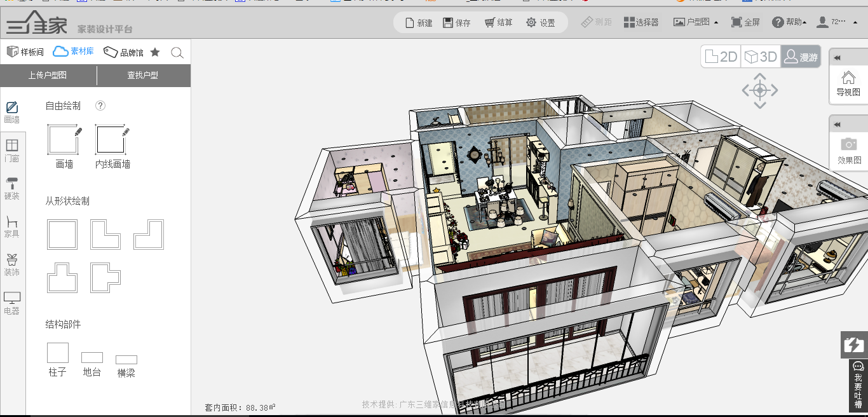
Task: Switch to 素材库 tab
Action: (74, 51)
